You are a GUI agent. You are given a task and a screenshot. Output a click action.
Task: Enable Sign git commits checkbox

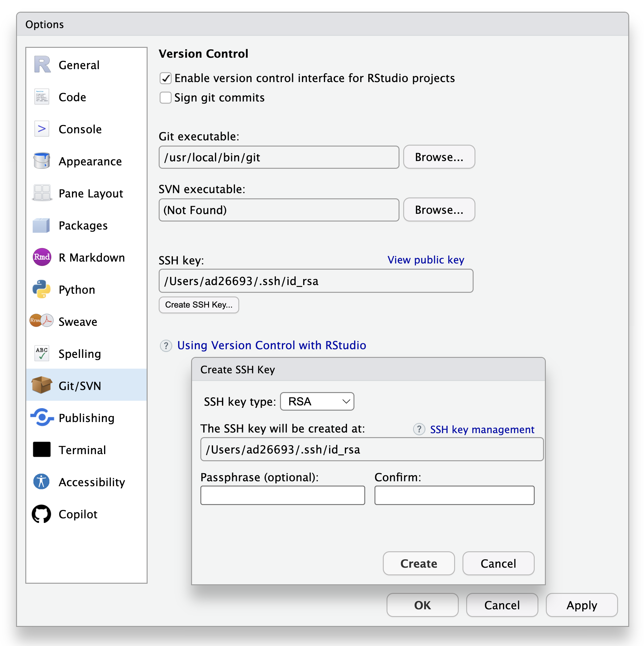(x=165, y=97)
